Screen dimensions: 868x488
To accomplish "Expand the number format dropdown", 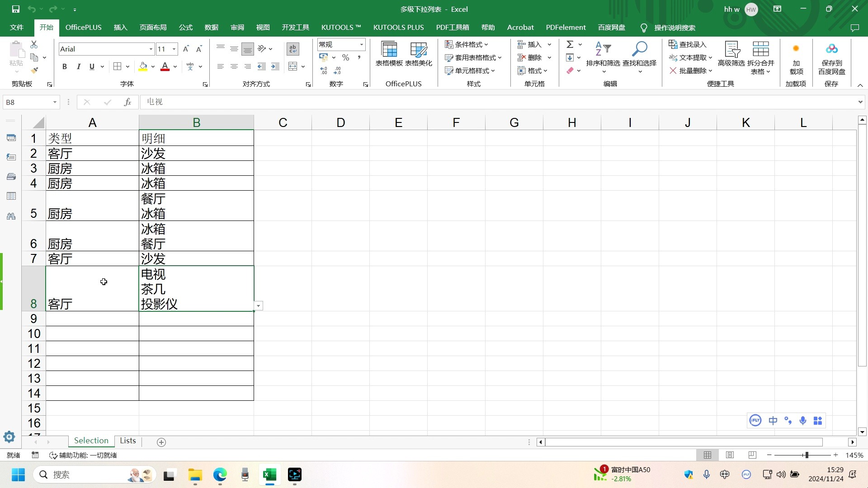I will (x=362, y=44).
